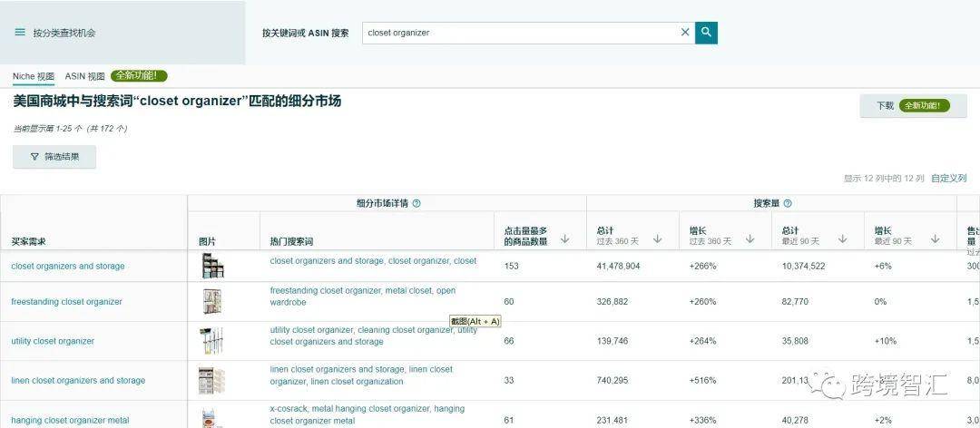The height and width of the screenshot is (428, 980).
Task: Open niche linen closet organizers and storage
Action: point(78,381)
